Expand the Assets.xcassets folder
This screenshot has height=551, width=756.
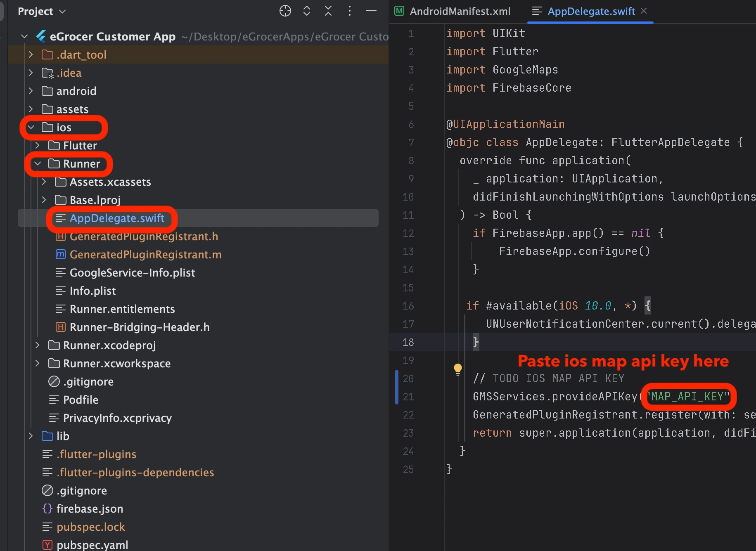44,182
